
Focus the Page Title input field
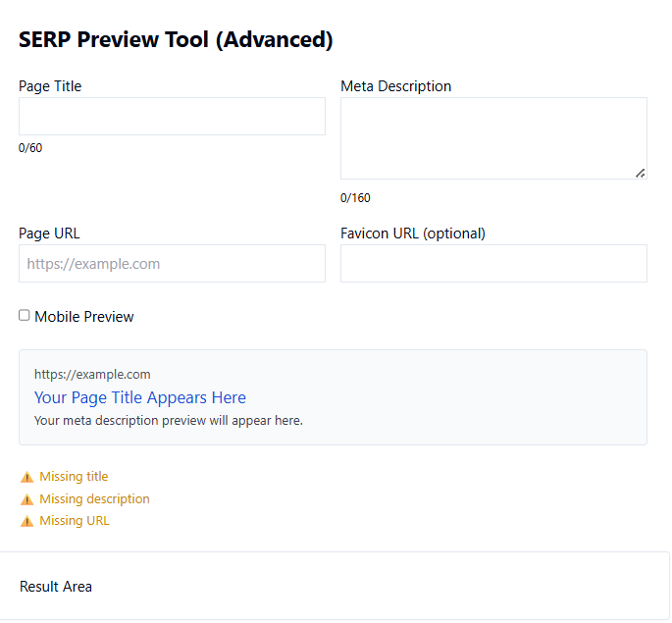click(172, 116)
